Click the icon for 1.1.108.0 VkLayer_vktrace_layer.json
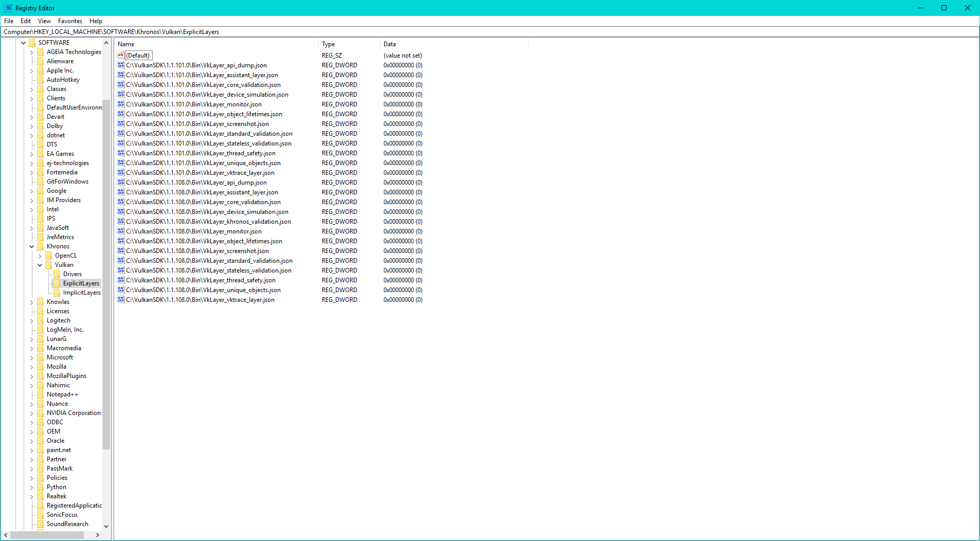The image size is (980, 541). (121, 300)
